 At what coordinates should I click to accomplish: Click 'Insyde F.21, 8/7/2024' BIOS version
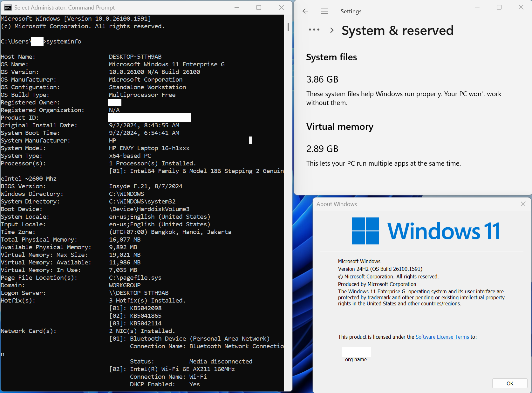point(146,186)
